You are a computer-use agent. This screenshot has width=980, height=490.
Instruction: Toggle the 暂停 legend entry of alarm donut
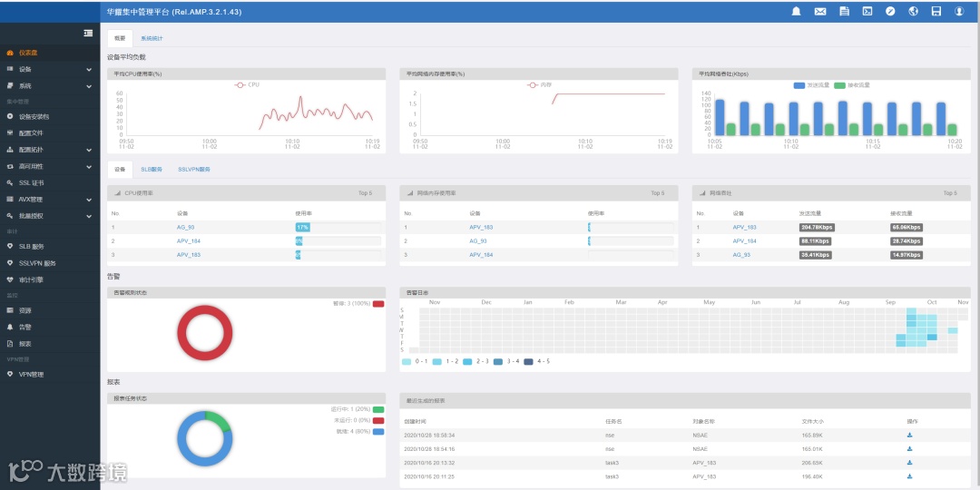point(358,303)
